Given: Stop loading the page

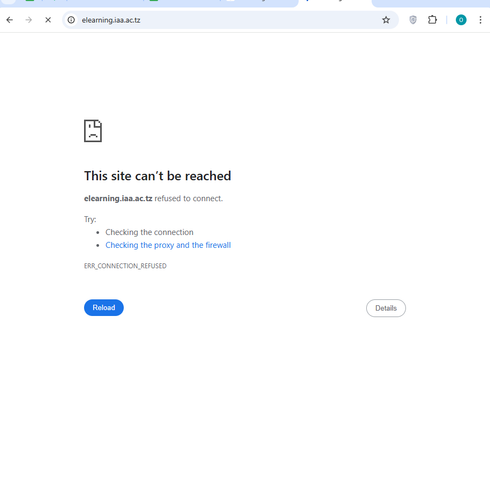Looking at the screenshot, I should (x=48, y=20).
